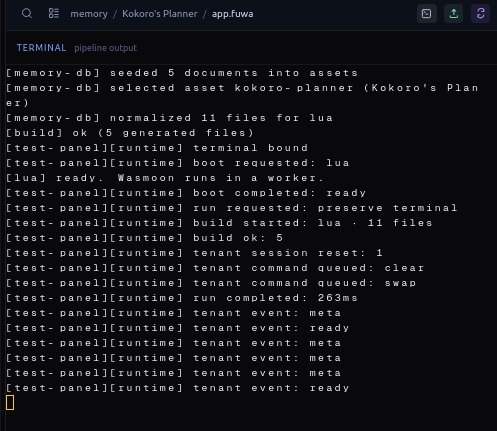Image resolution: width=497 pixels, height=431 pixels.
Task: Click the pipeline output label
Action: coord(105,48)
